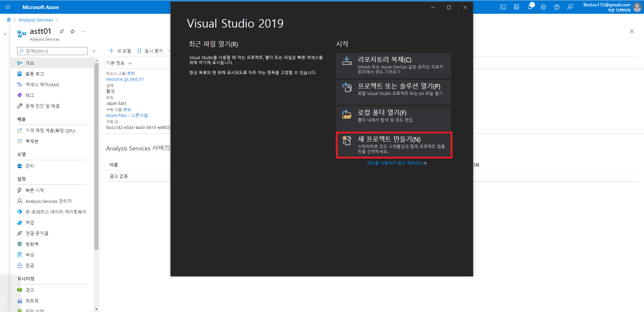Click the account avatar for Bestcu115@gmail.com
The height and width of the screenshot is (312, 644).
(637, 7)
